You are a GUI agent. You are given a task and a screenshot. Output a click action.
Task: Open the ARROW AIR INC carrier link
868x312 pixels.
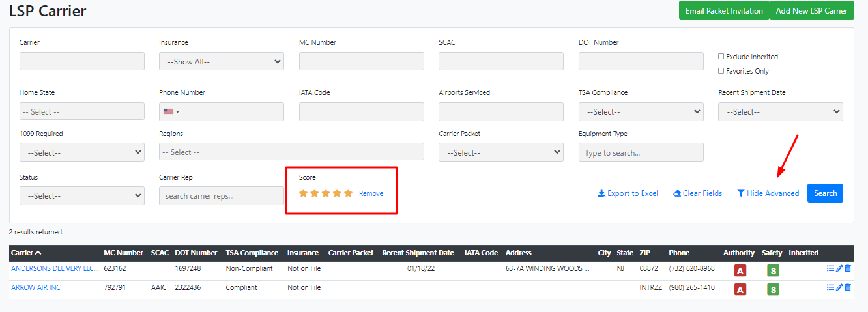(x=36, y=287)
